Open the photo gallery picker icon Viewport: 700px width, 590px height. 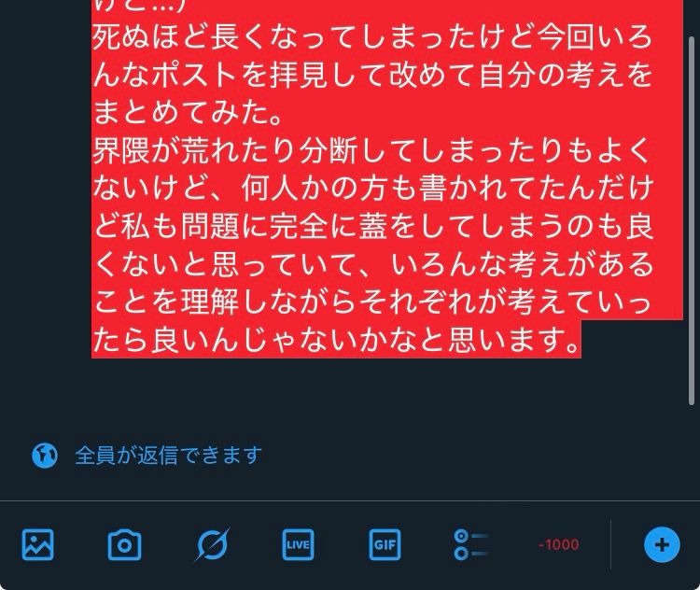click(38, 544)
